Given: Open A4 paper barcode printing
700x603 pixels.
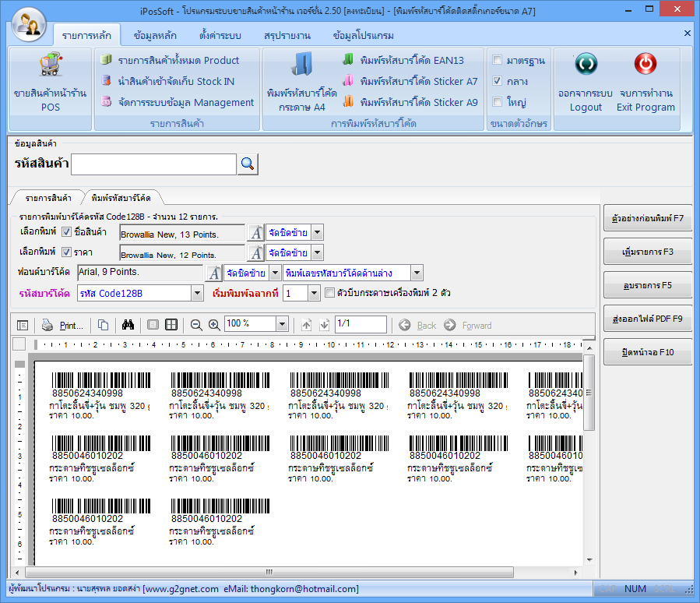Looking at the screenshot, I should (x=302, y=83).
